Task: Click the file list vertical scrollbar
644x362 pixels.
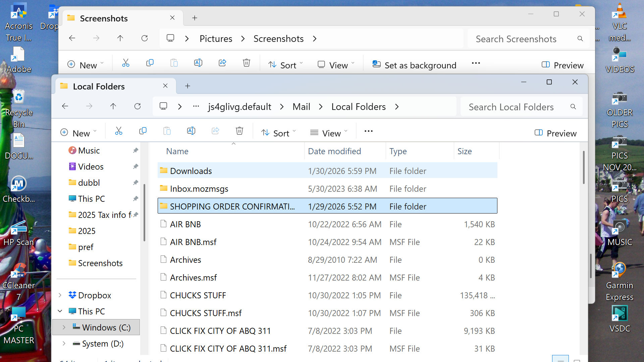Action: click(x=584, y=168)
